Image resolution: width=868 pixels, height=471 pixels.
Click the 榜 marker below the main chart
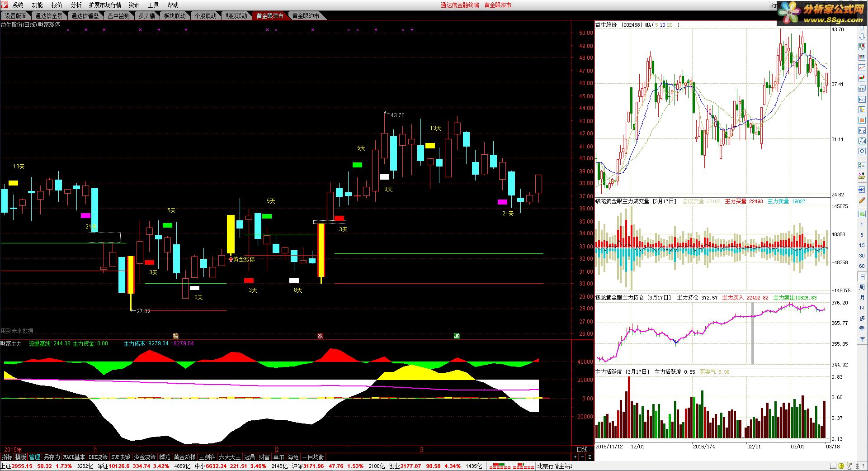click(x=176, y=336)
